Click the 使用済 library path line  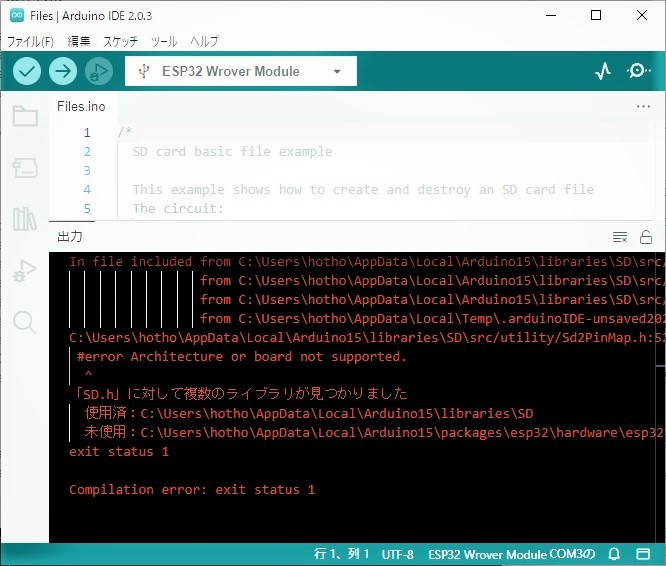[309, 413]
